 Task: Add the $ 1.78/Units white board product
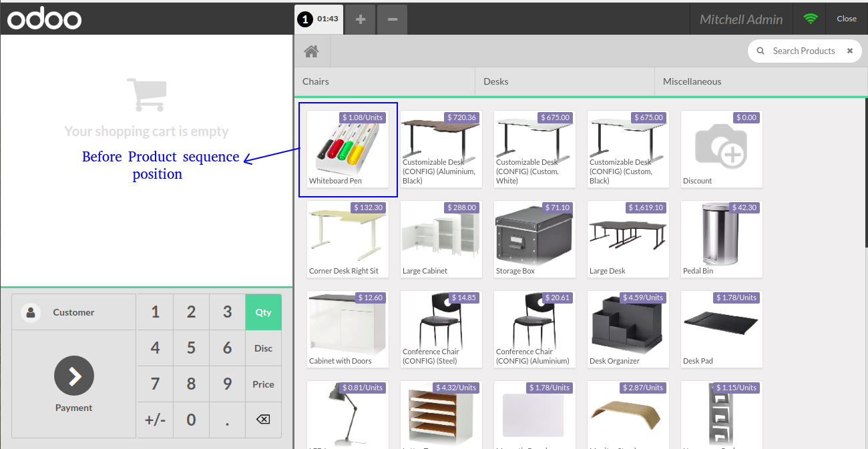click(535, 415)
